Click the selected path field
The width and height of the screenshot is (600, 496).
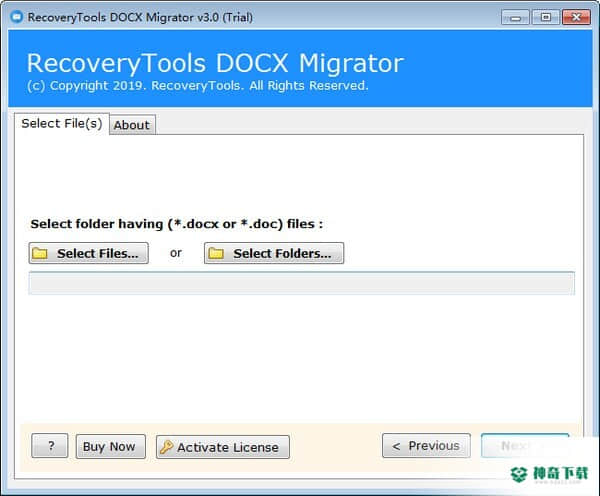coord(302,283)
